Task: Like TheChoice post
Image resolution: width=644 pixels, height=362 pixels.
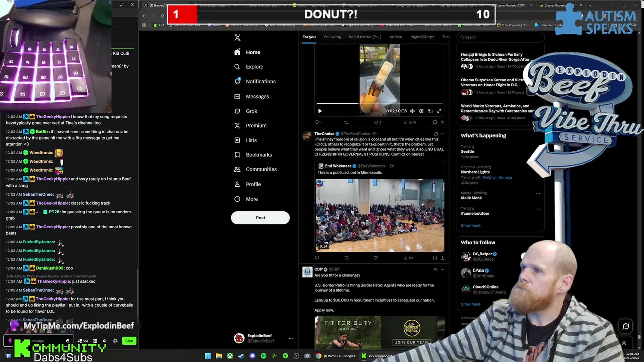Action: pyautogui.click(x=375, y=258)
